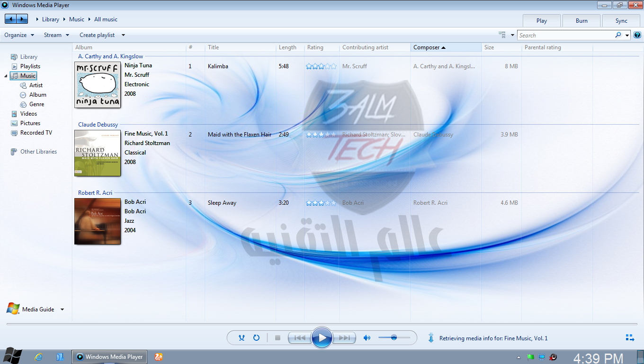
Task: Click the large blue Play button
Action: coord(322,338)
